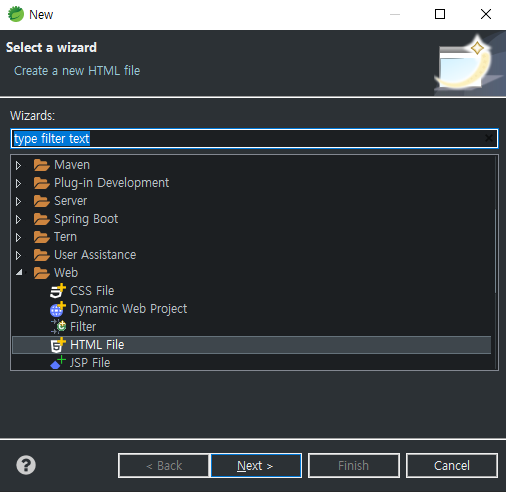Collapse the Web category
Screen dimensions: 506x492
[x=19, y=273]
